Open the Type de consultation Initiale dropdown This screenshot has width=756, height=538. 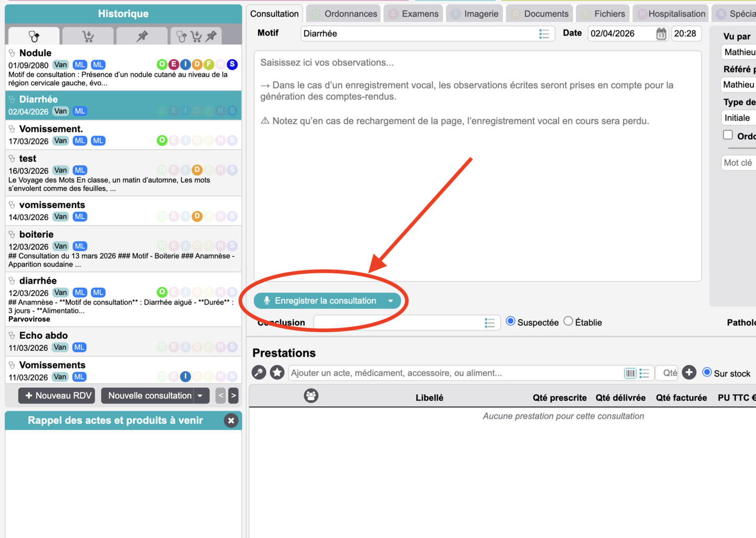pos(739,118)
